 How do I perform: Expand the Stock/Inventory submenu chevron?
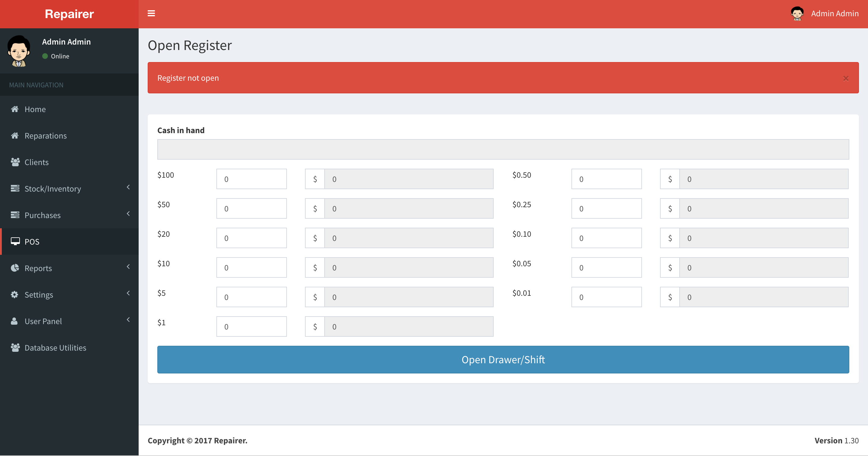(128, 187)
